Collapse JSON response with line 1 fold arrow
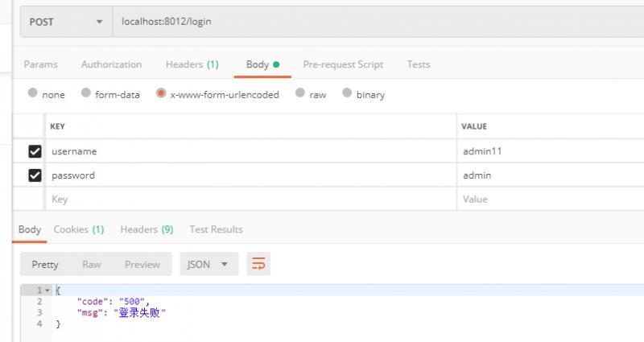 [47, 290]
